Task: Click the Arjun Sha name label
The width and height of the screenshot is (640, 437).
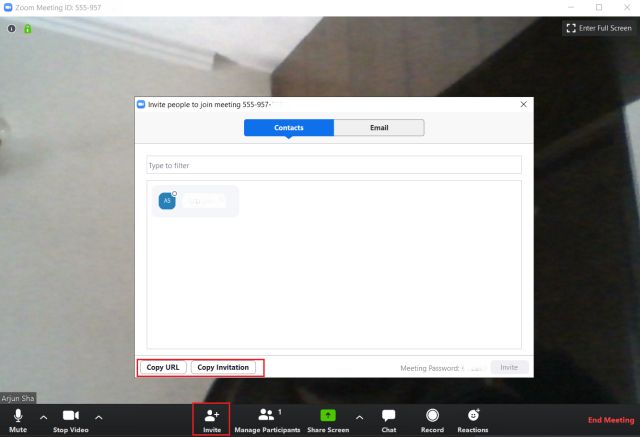Action: 18,398
